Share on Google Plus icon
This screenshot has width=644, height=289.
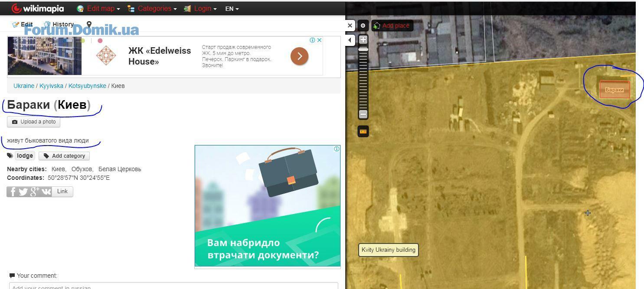pyautogui.click(x=35, y=192)
